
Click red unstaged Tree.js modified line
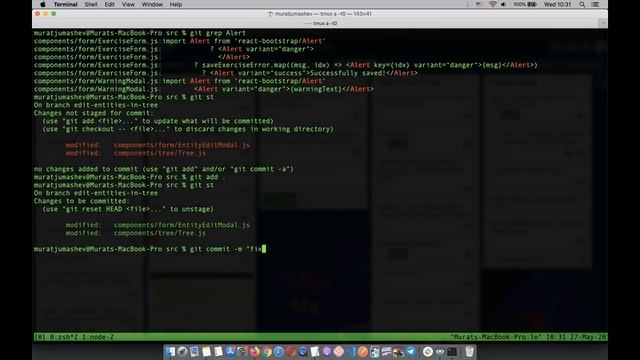[136, 153]
